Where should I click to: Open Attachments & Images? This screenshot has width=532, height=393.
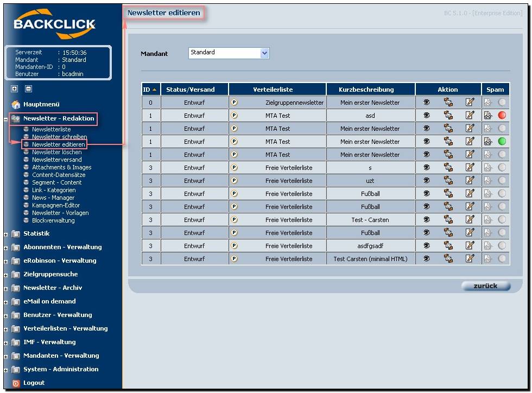click(x=61, y=167)
